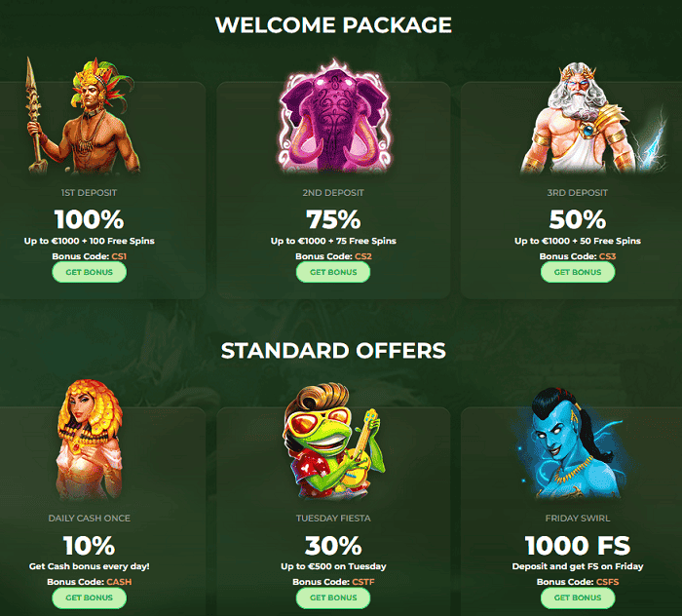Get the Daily Cash Once bonus

tap(90, 597)
